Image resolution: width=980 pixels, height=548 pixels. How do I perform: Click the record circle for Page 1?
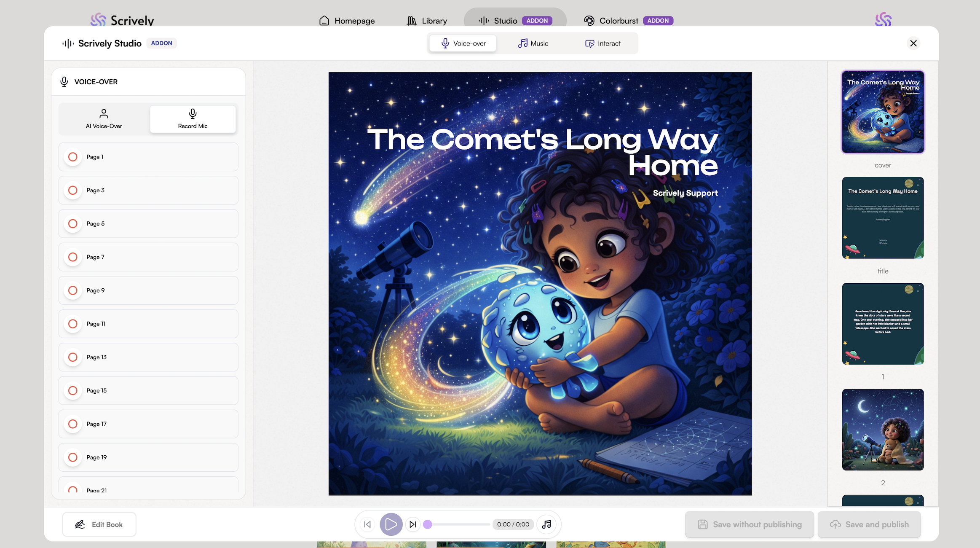click(73, 157)
